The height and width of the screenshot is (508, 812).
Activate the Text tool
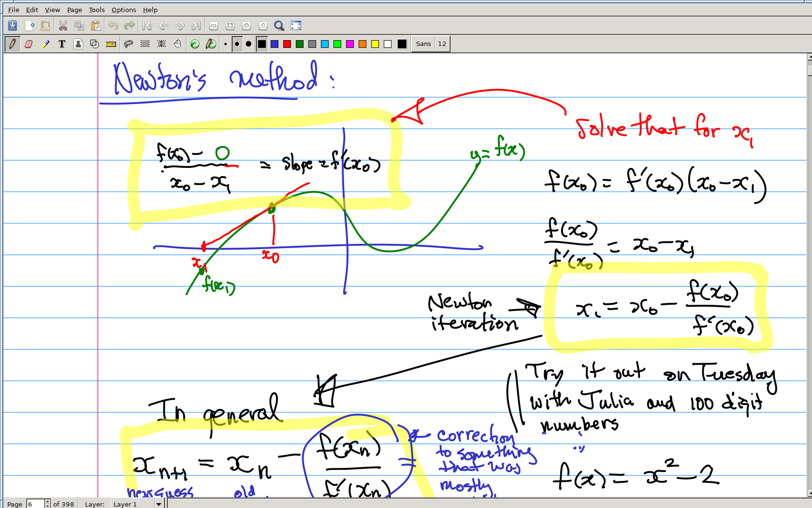click(62, 44)
